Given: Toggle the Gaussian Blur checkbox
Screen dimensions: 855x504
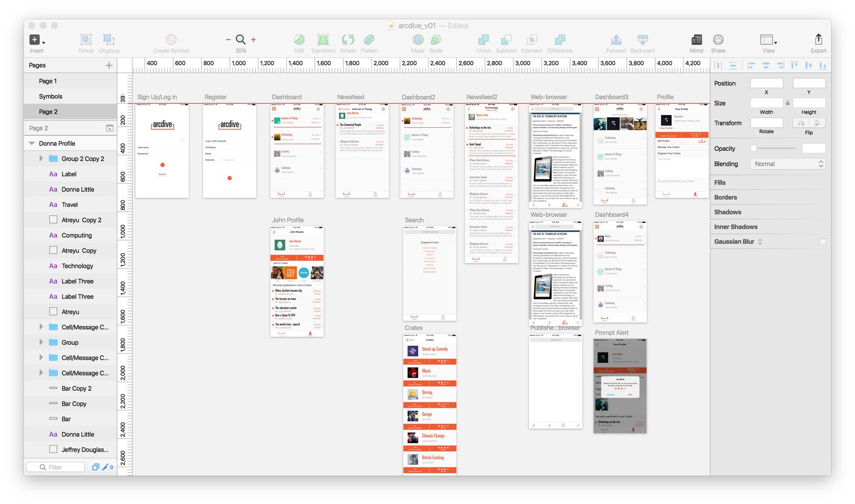Looking at the screenshot, I should [x=822, y=242].
